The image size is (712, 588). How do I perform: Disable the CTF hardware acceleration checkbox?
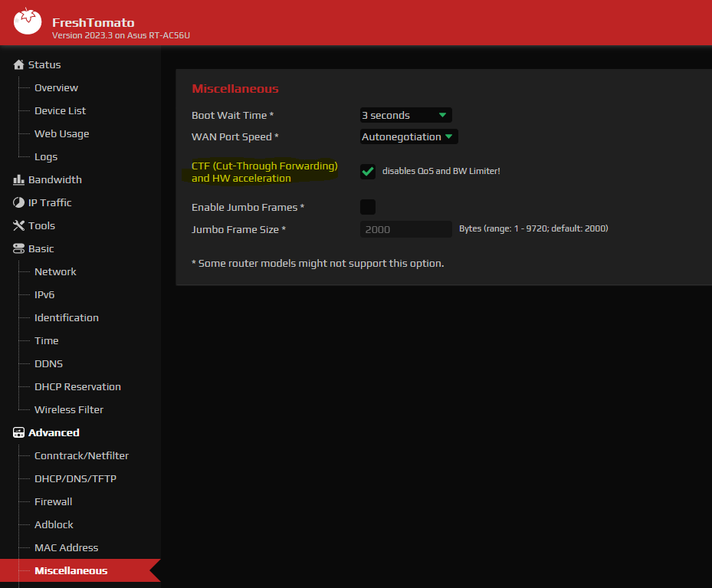[x=368, y=172]
